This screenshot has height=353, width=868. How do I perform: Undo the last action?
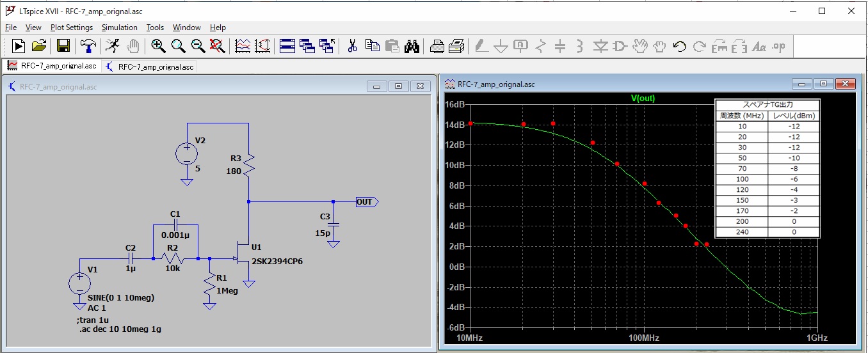tap(680, 46)
